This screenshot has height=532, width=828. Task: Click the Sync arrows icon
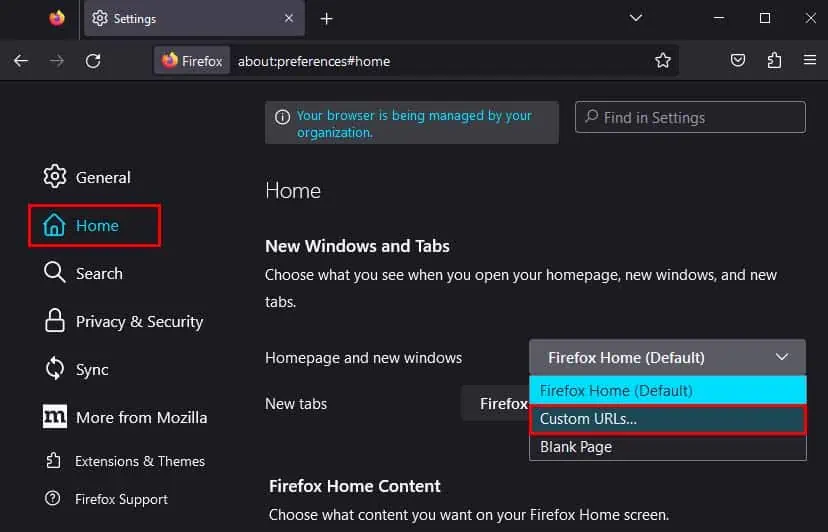(54, 369)
